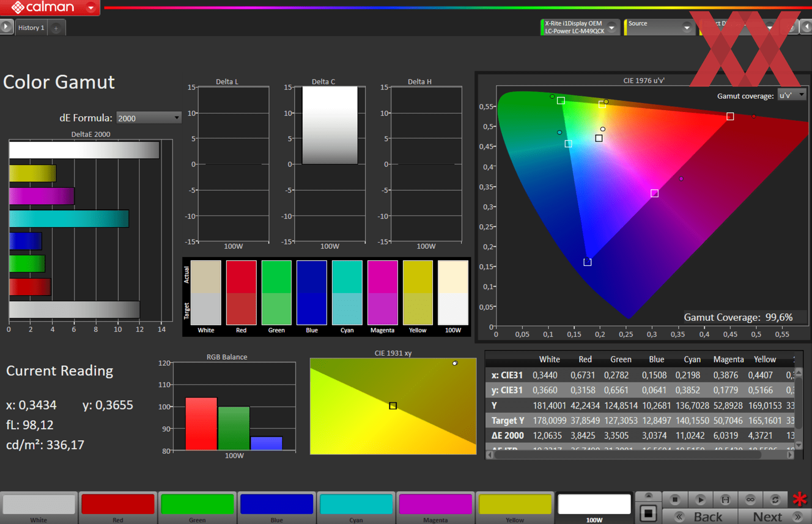812x524 pixels.
Task: Click the large square stop icon
Action: (648, 513)
